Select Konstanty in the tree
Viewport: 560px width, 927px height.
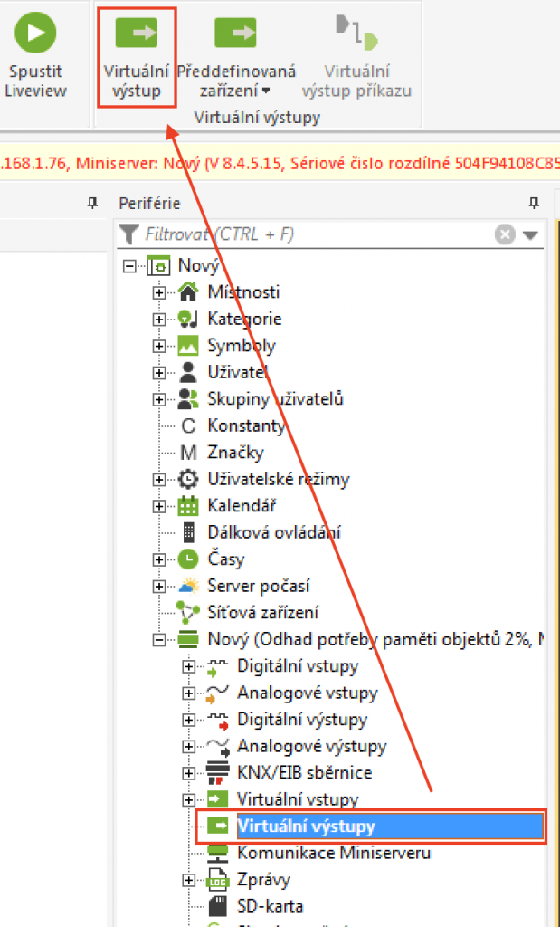(x=245, y=425)
